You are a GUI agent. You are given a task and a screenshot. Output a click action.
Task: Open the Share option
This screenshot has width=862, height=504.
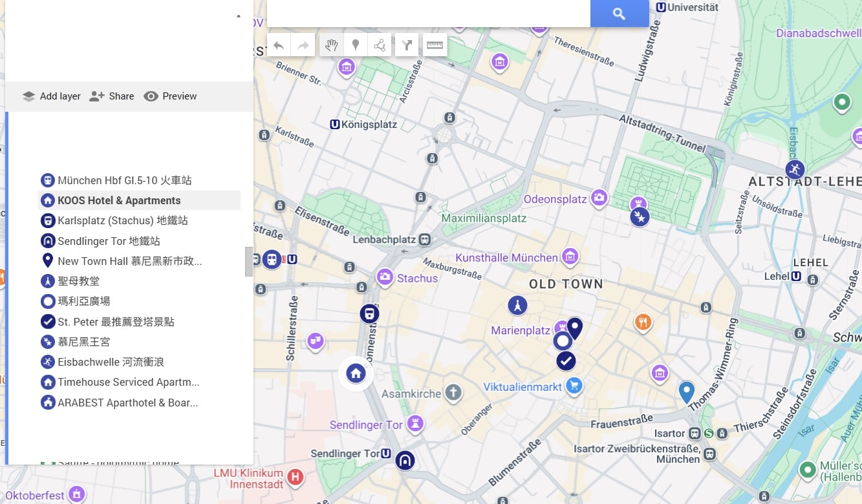113,96
